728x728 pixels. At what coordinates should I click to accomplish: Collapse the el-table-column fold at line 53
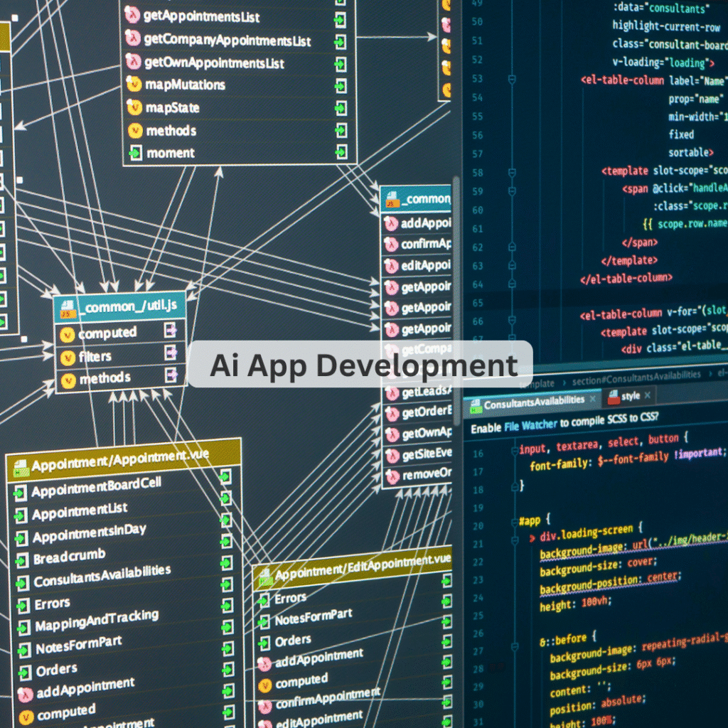click(510, 80)
